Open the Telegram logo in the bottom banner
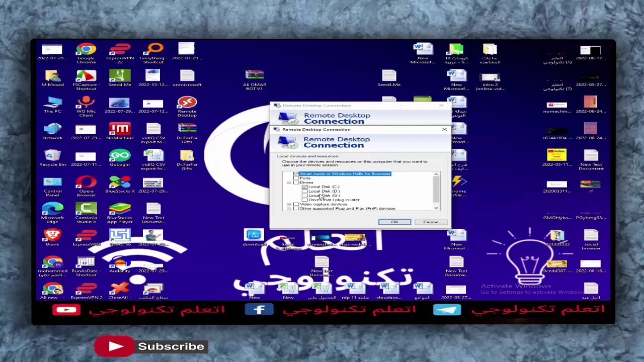This screenshot has width=644, height=362. (x=447, y=310)
